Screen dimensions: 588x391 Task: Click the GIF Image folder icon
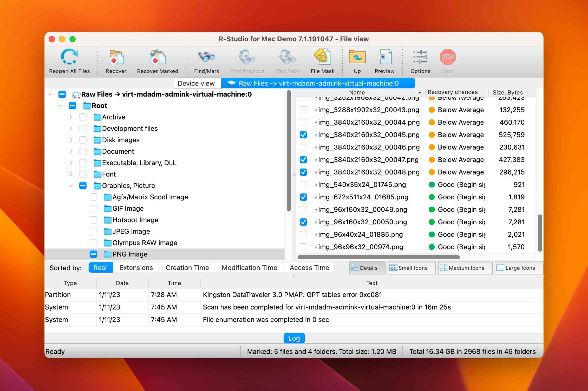click(108, 209)
